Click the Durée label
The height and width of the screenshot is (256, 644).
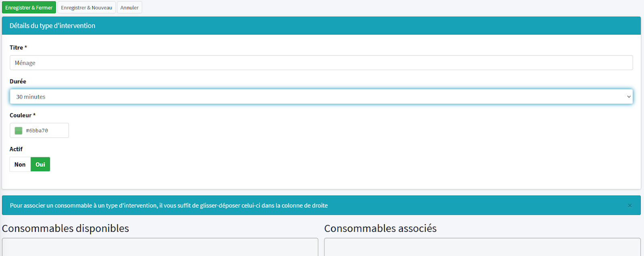coord(18,81)
